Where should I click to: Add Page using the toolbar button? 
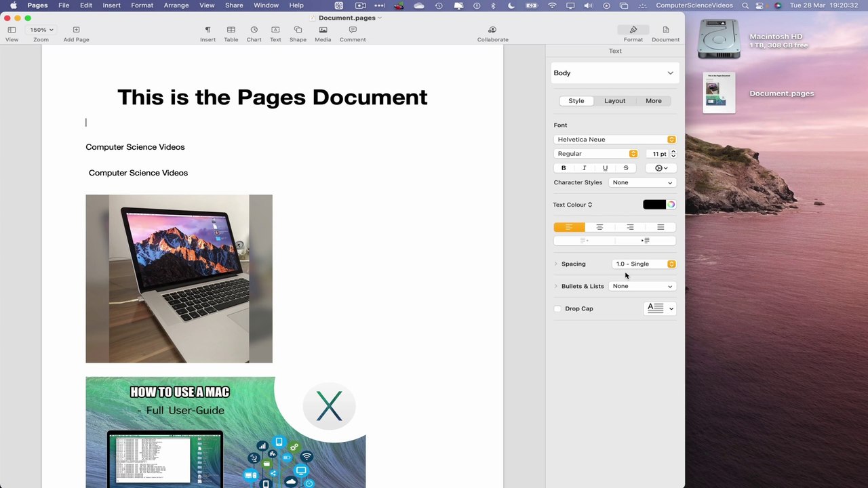pyautogui.click(x=76, y=33)
